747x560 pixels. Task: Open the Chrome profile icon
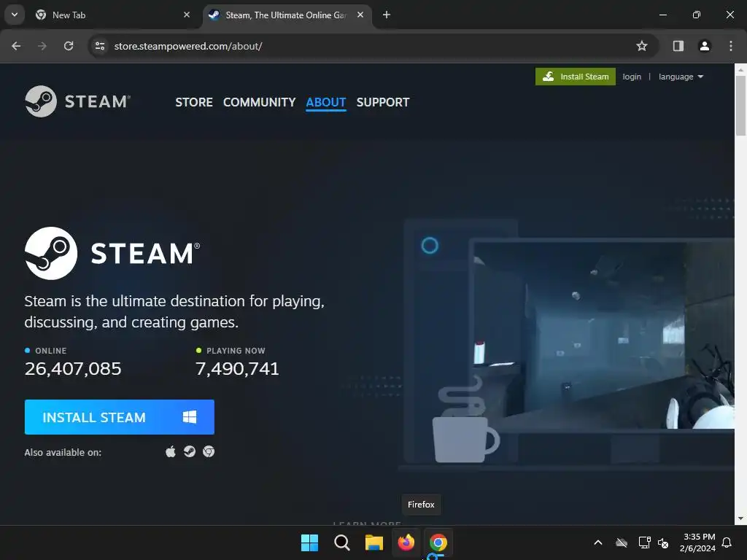pyautogui.click(x=705, y=46)
